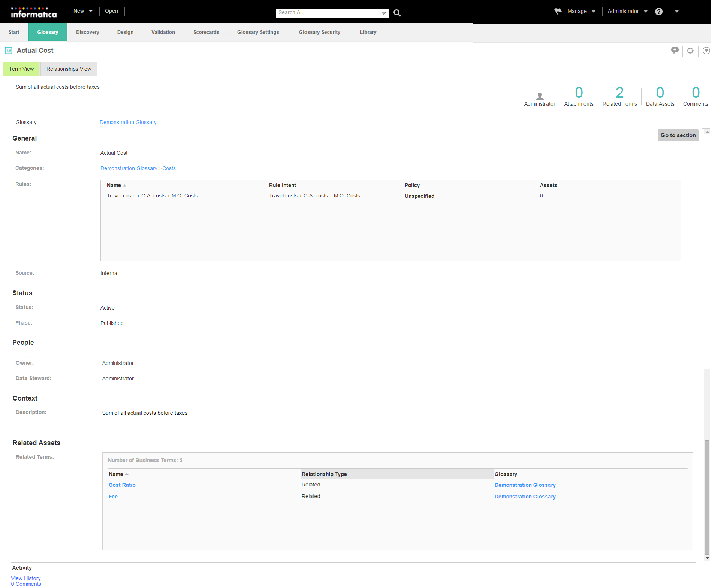Screen dimensions: 712x588
Task: Click the Go to section button
Action: (678, 135)
